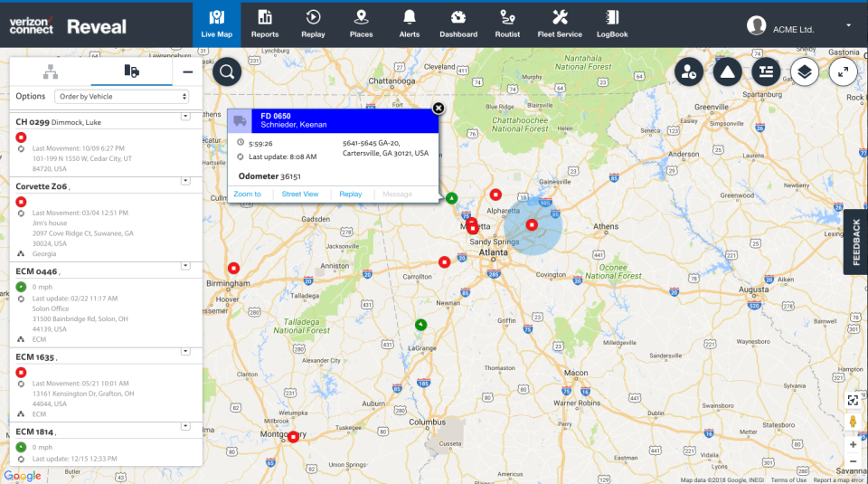The image size is (868, 484).
Task: Expand the ECM 0446 vehicle options arrow
Action: click(x=185, y=266)
